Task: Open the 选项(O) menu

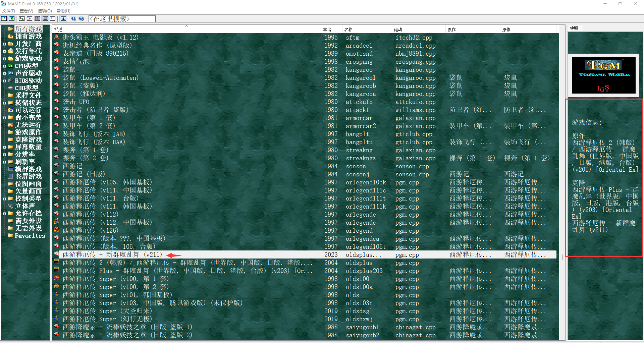Action: pos(45,11)
